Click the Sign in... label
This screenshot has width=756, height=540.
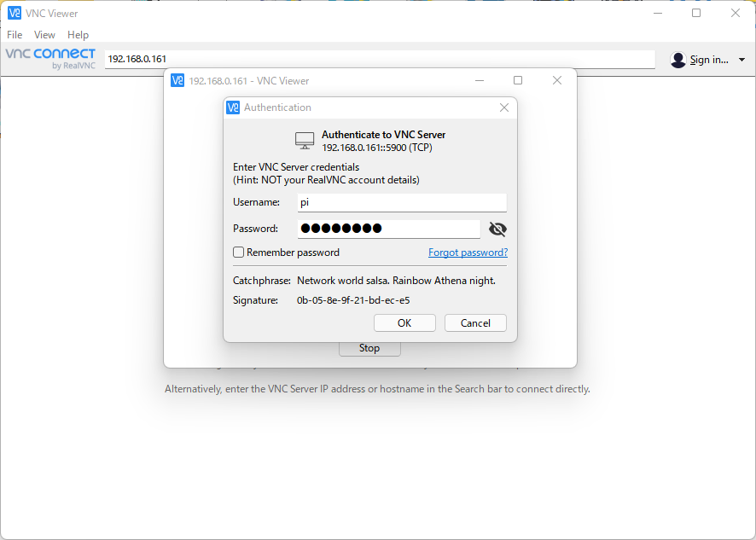[x=709, y=60]
